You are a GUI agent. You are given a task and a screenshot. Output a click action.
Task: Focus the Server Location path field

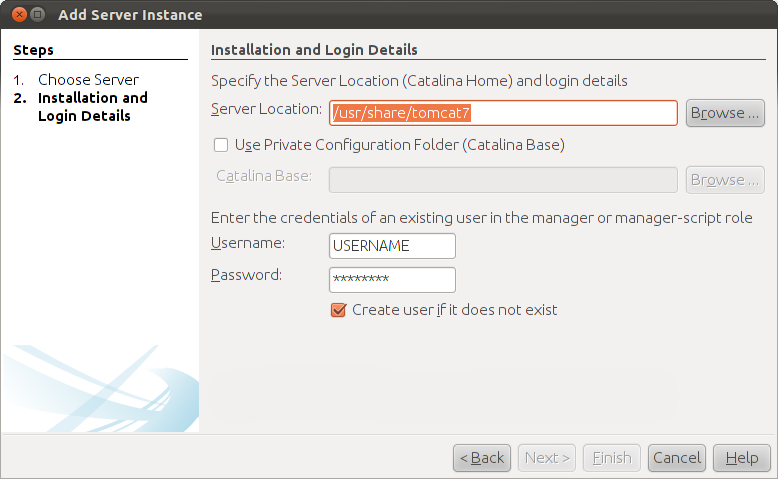[503, 113]
